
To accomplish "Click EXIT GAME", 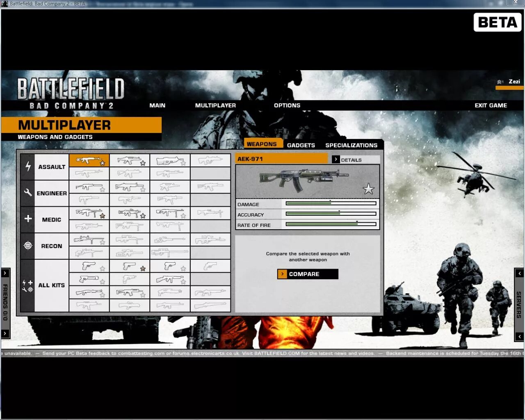I will tap(491, 105).
